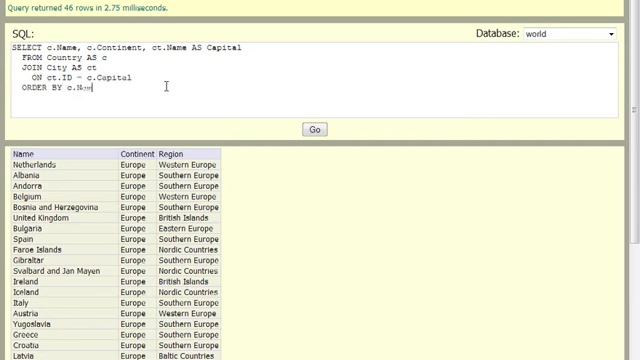Select the Spain cell
640x360 pixels.
coord(65,239)
